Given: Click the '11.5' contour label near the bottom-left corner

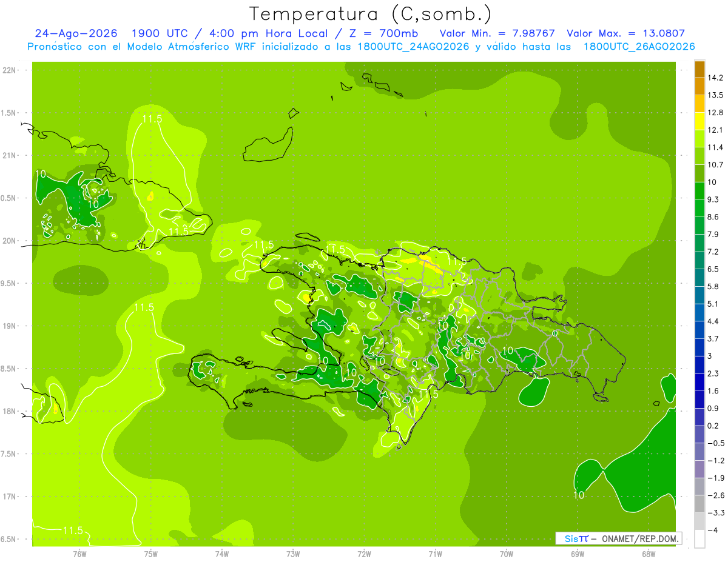Looking at the screenshot, I should (73, 530).
